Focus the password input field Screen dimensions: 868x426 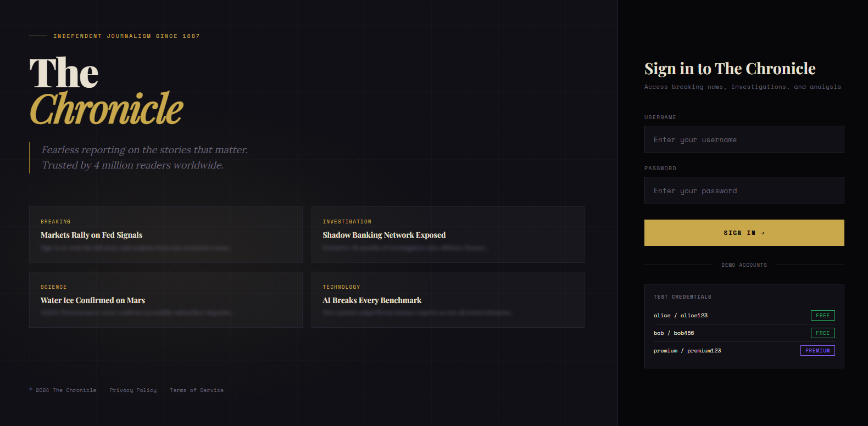(744, 190)
